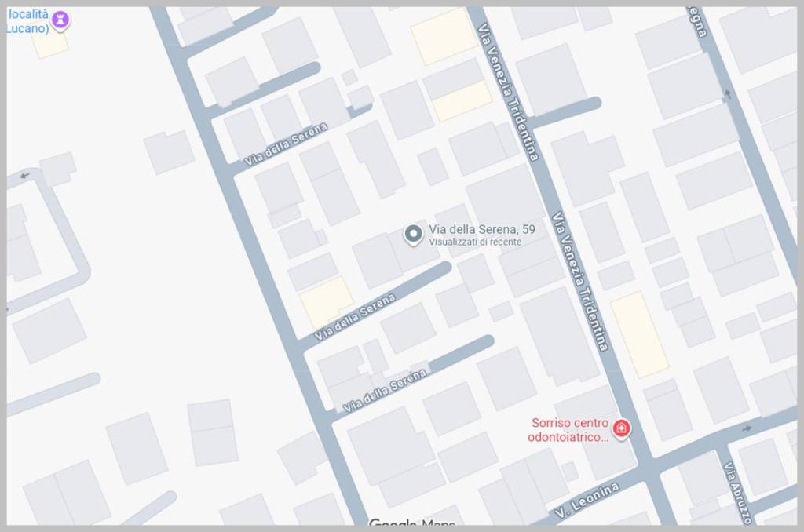Screen dimensions: 804x532
Task: Click the Via Venezia Tridentina label nearest Sorriso
Action: 579,282
